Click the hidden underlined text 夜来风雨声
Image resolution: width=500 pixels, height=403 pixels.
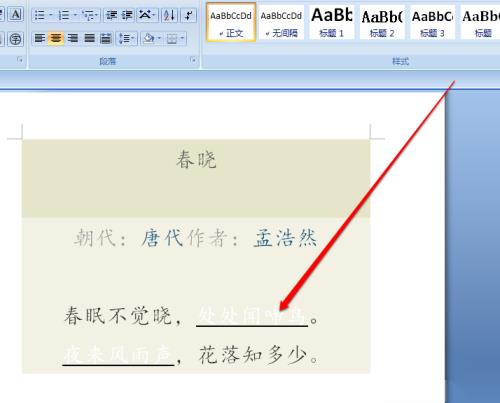tap(118, 355)
